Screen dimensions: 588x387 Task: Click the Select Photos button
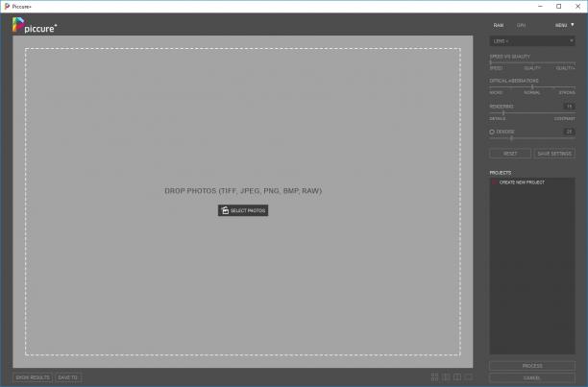pos(243,210)
